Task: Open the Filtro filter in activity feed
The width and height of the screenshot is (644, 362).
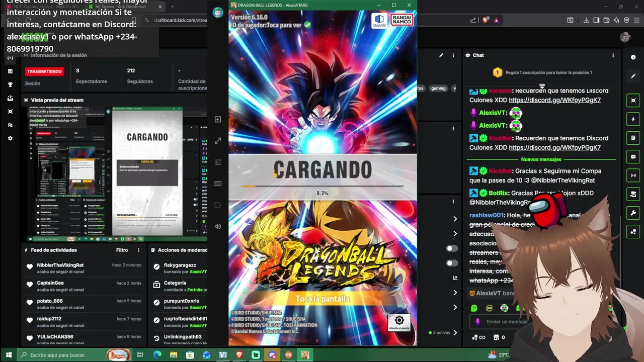Action: tap(122, 250)
